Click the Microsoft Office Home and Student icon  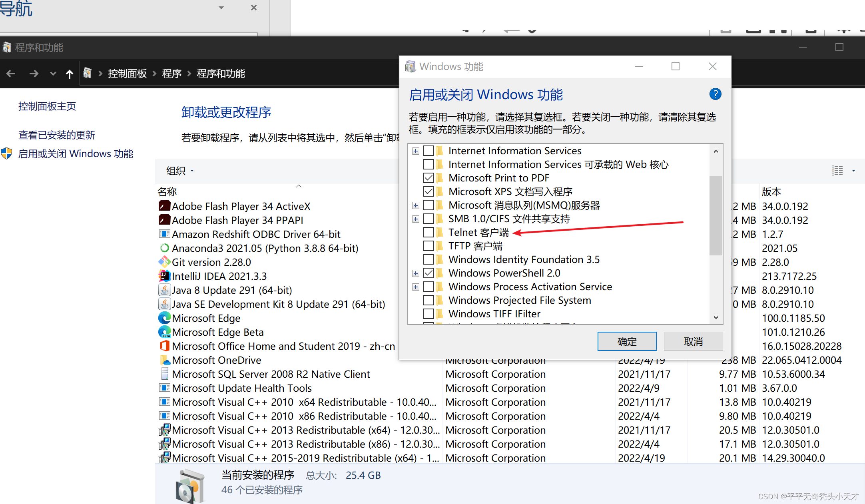click(164, 346)
